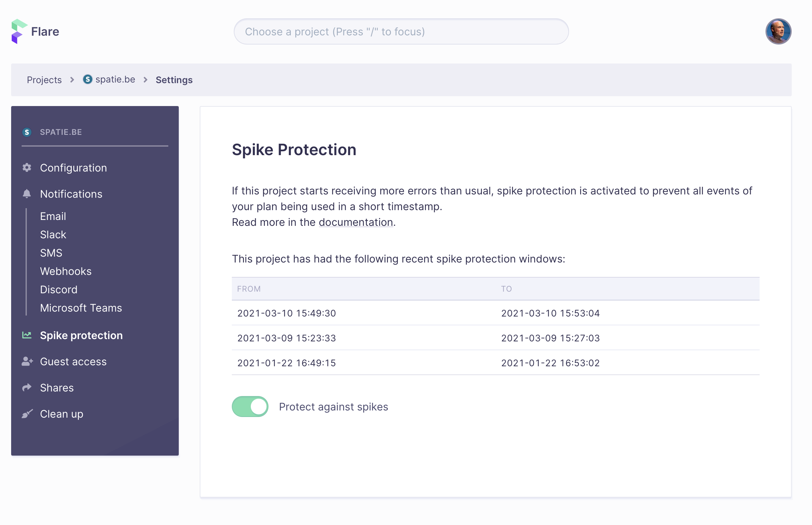The height and width of the screenshot is (525, 812).
Task: Open SMS notification settings
Action: tap(51, 253)
